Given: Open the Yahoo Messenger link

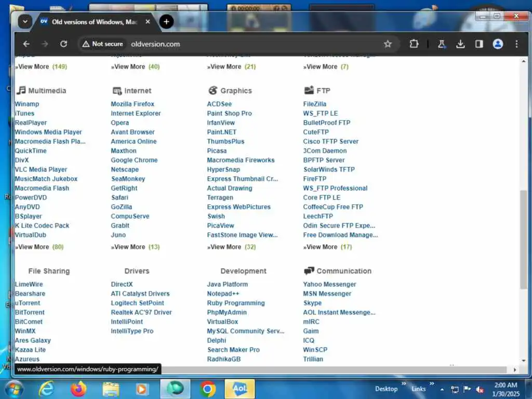Looking at the screenshot, I should tap(329, 284).
